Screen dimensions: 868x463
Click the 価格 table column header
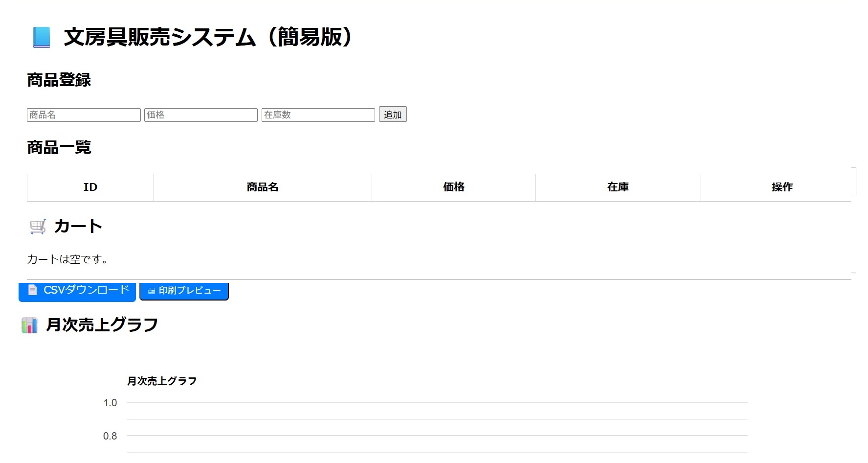pyautogui.click(x=453, y=187)
